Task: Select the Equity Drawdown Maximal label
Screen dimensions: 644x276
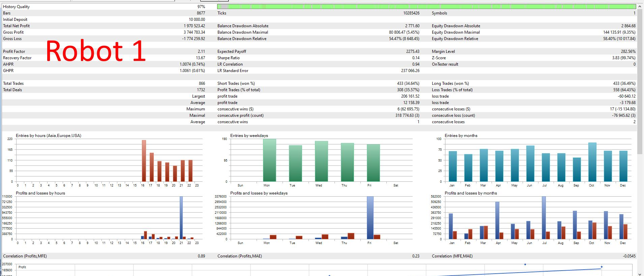Action: click(456, 32)
